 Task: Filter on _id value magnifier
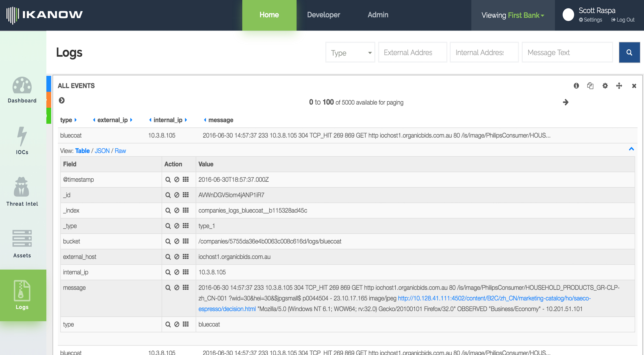tap(168, 195)
